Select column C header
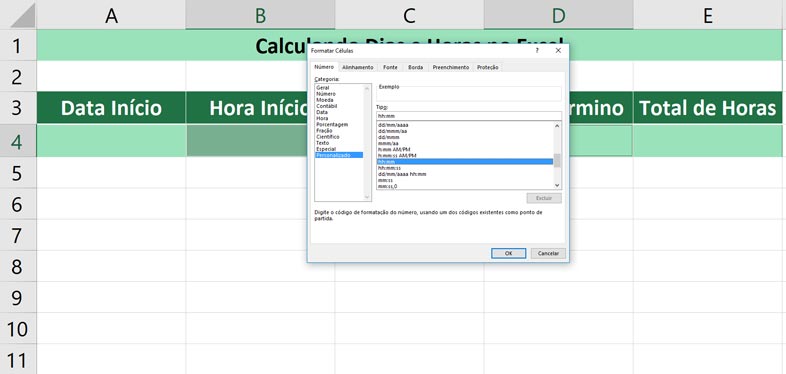786x374 pixels. [409, 15]
